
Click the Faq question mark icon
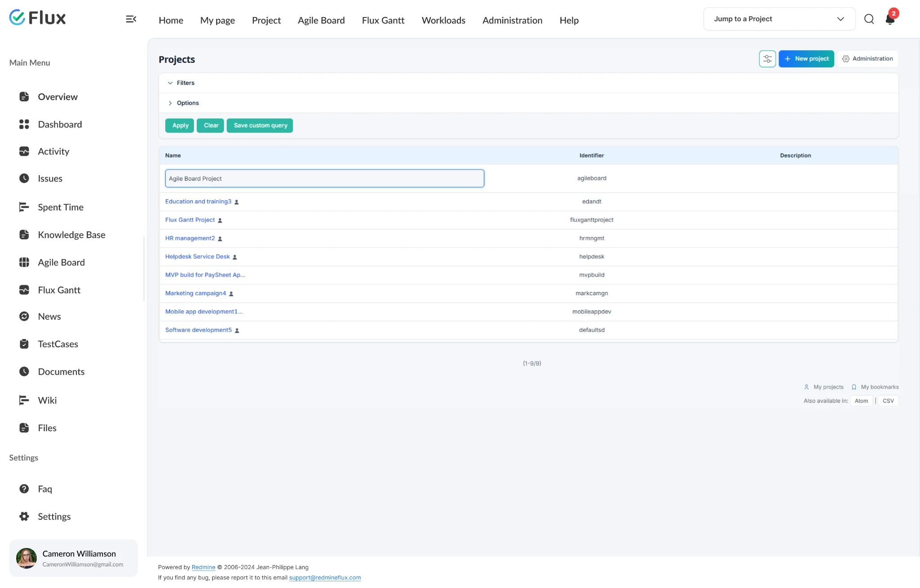tap(24, 489)
